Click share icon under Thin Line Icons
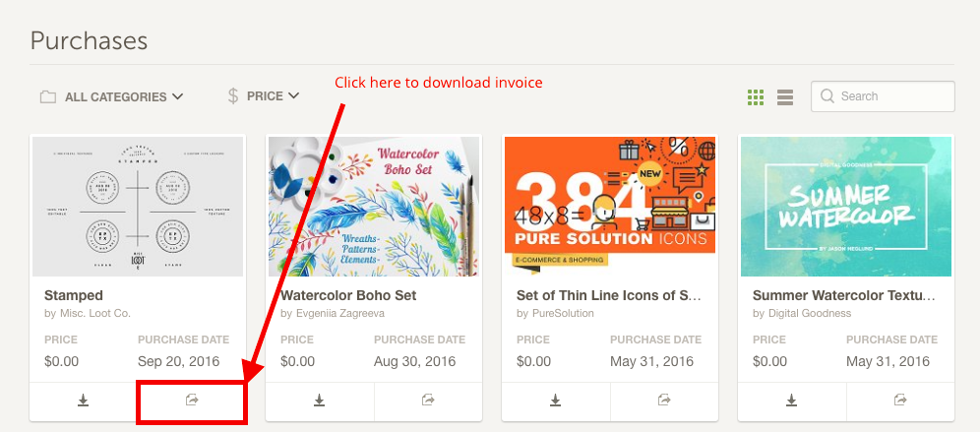The height and width of the screenshot is (432, 980). coord(664,401)
